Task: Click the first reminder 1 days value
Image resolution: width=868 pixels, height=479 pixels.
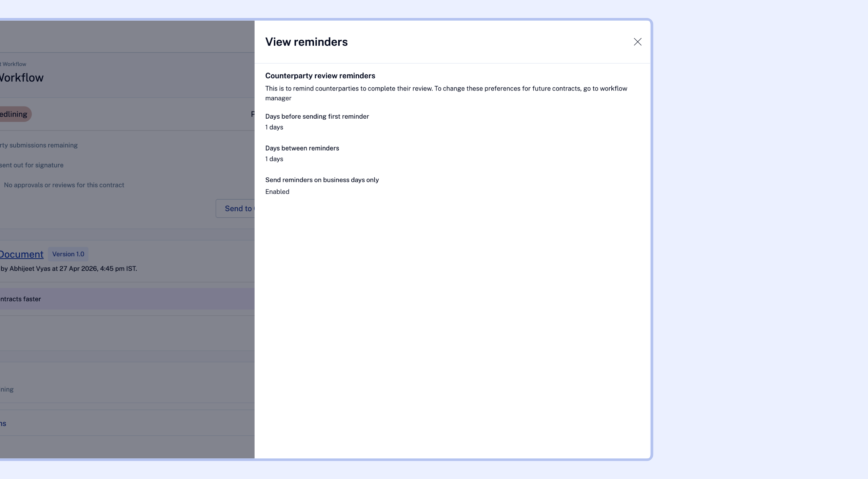Action: click(274, 127)
